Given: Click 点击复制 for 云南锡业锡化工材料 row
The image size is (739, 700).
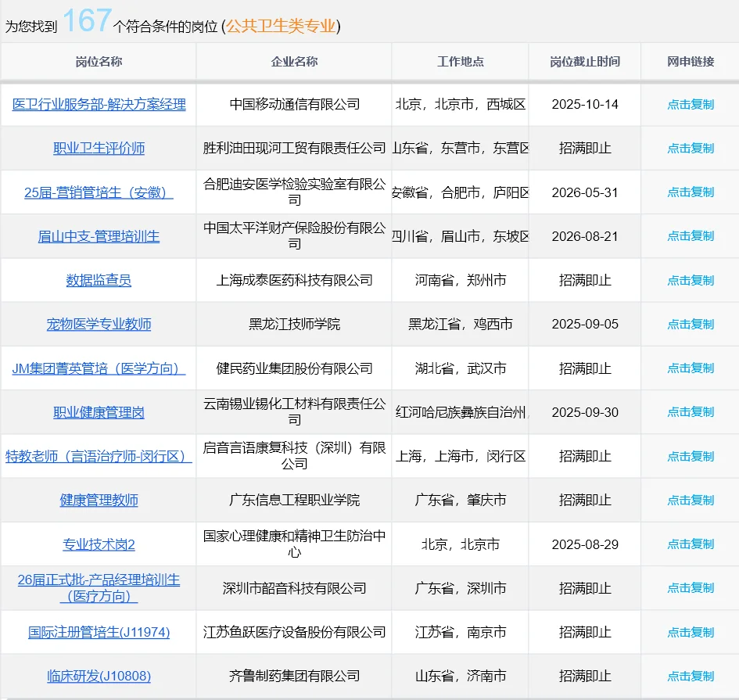Looking at the screenshot, I should [x=691, y=412].
